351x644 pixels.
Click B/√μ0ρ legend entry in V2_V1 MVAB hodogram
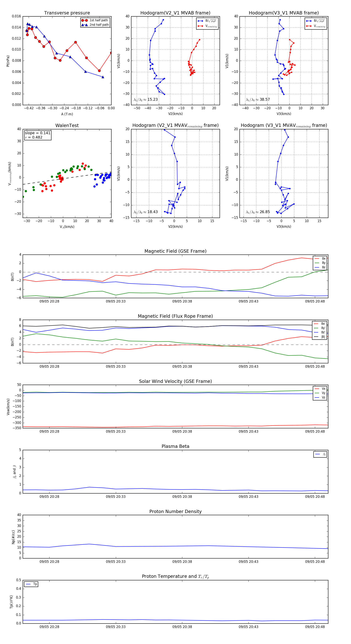pos(207,21)
